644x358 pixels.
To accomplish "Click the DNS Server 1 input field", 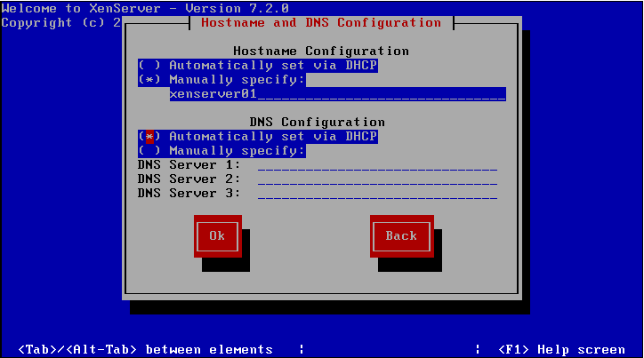I will (377, 165).
